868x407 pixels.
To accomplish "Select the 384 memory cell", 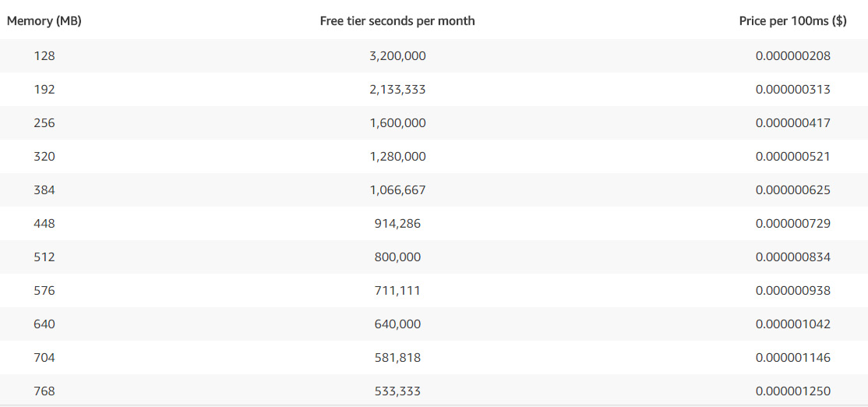I will (45, 190).
